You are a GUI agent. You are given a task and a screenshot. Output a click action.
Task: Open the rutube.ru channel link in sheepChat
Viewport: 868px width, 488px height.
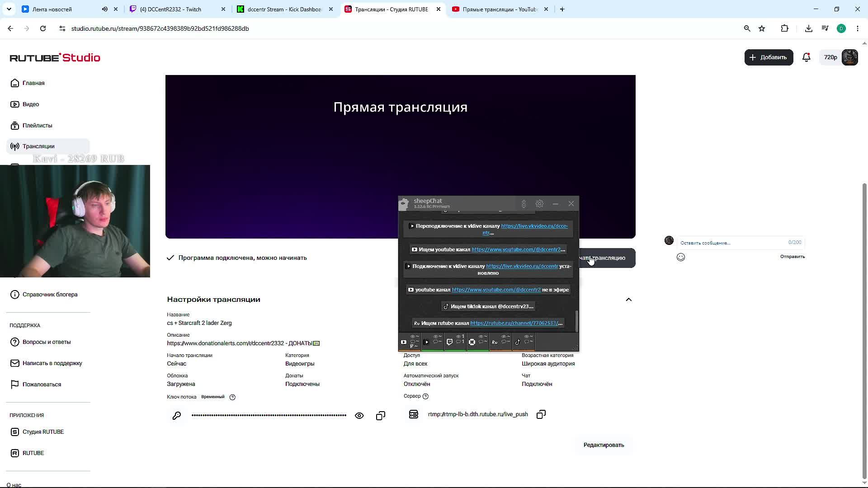(516, 323)
